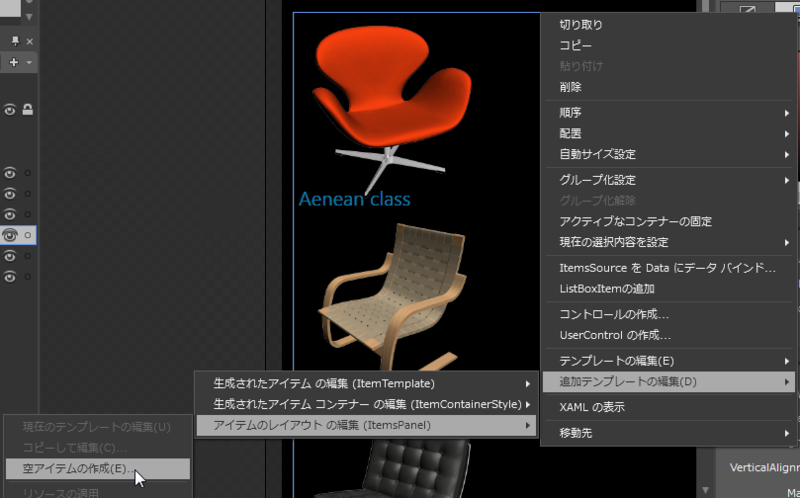Toggle visibility eye in the highlighted row
Screen dimensions: 800x498
10,235
